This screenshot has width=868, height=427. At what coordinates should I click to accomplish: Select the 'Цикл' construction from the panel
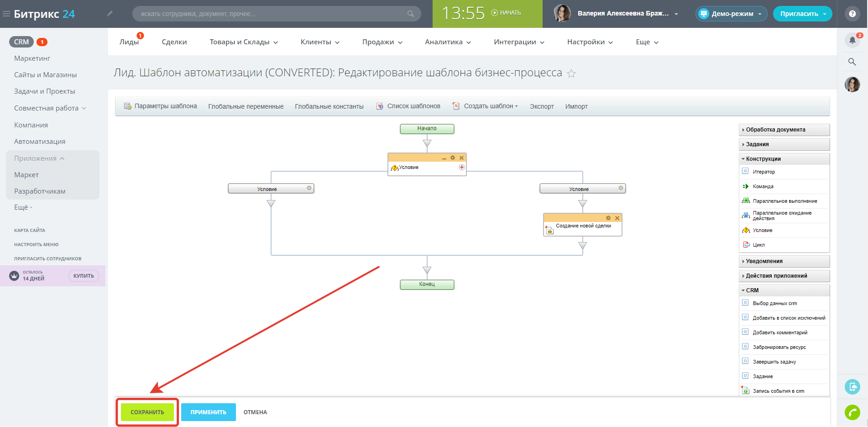[x=758, y=245]
